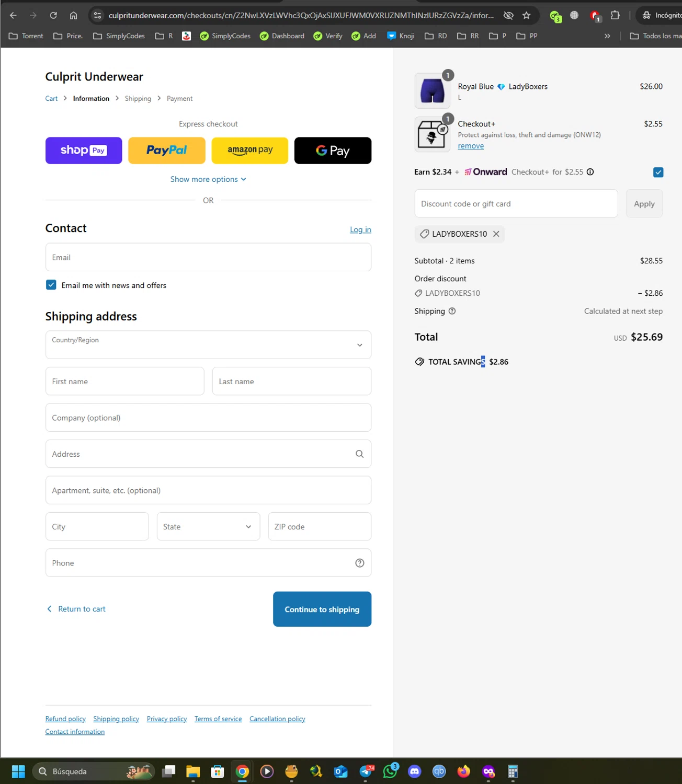The width and height of the screenshot is (682, 784).
Task: Click the Shipping help question icon
Action: 452,311
